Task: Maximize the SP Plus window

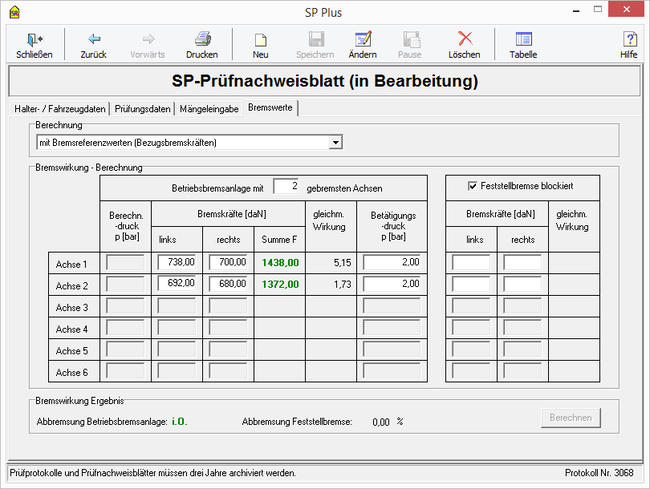Action: click(x=597, y=9)
